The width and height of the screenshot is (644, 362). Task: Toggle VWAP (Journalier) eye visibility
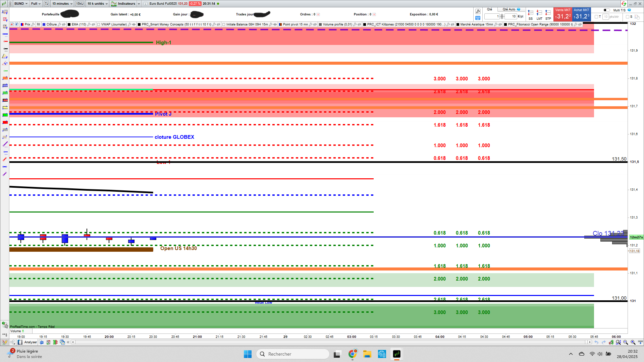coord(134,24)
